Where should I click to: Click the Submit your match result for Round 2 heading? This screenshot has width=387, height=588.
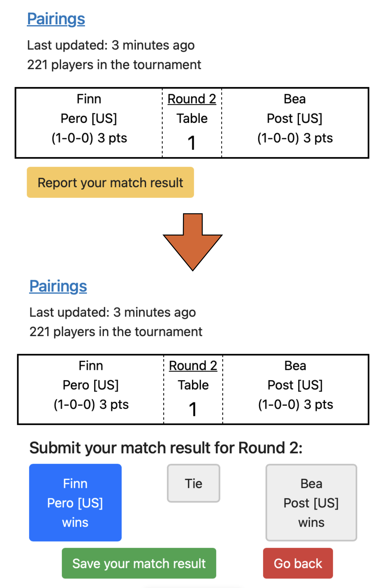(x=166, y=448)
